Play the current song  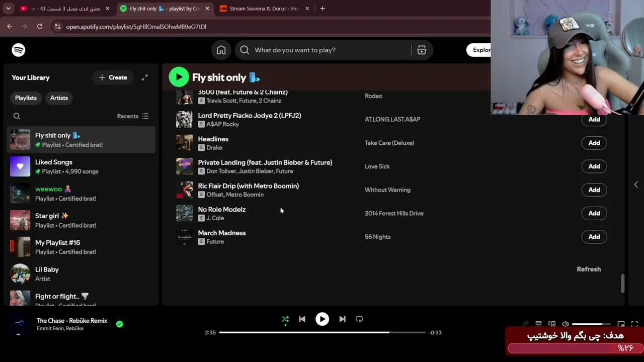point(322,319)
